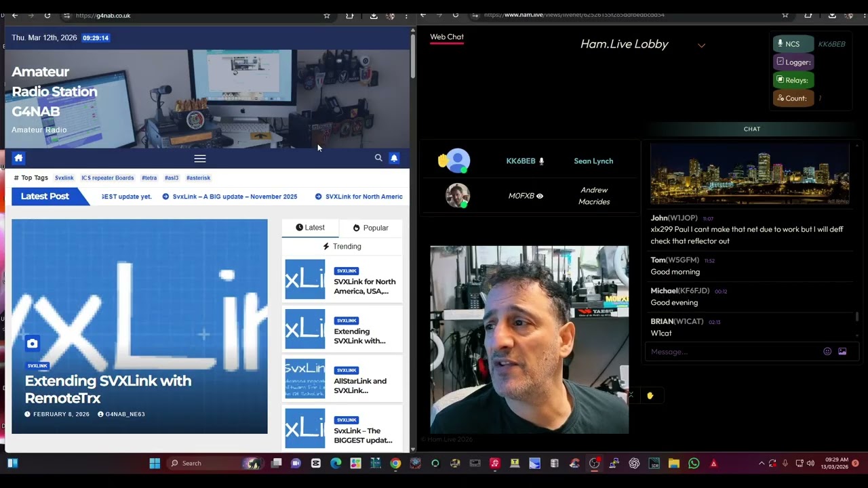Click 'Good evening' message from Michael(KF6FJD)

674,302
